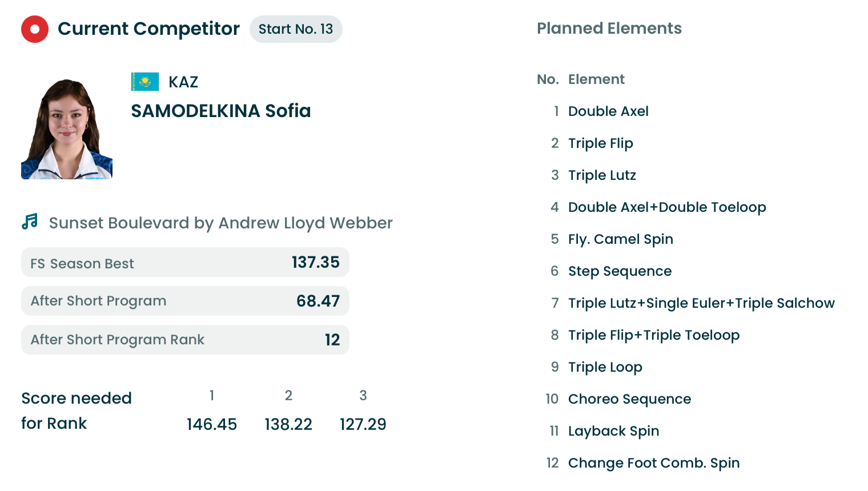Click the Planned Elements heading
Image resolution: width=868 pixels, height=491 pixels.
coord(609,29)
